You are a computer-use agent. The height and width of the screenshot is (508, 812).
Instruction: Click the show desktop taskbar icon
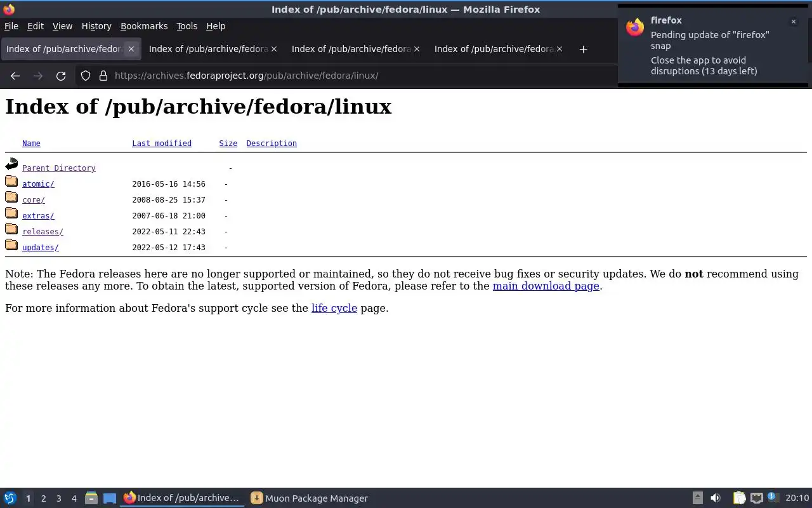110,498
